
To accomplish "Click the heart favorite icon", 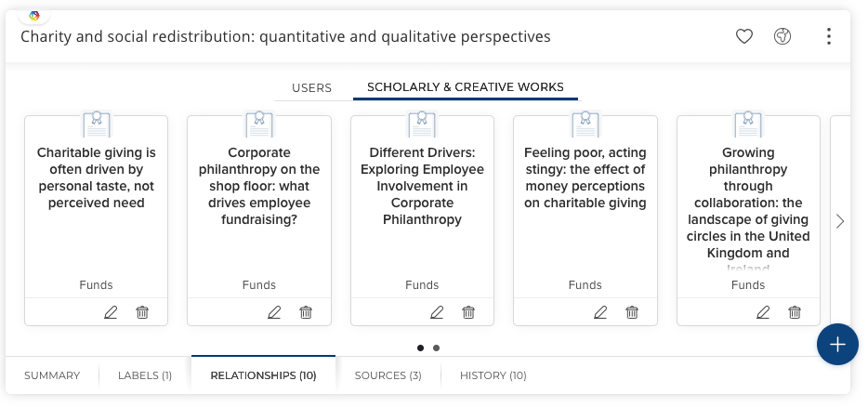I will 743,37.
